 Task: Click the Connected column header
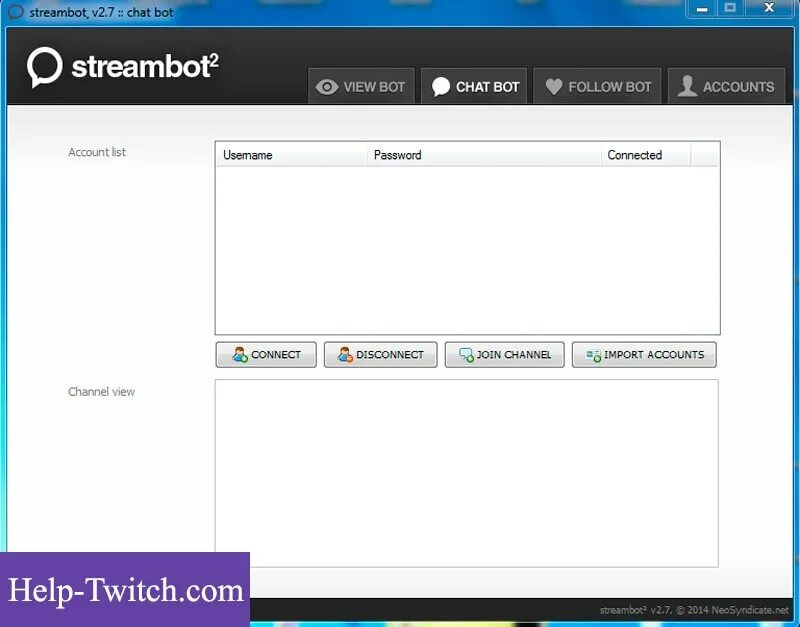click(x=646, y=155)
